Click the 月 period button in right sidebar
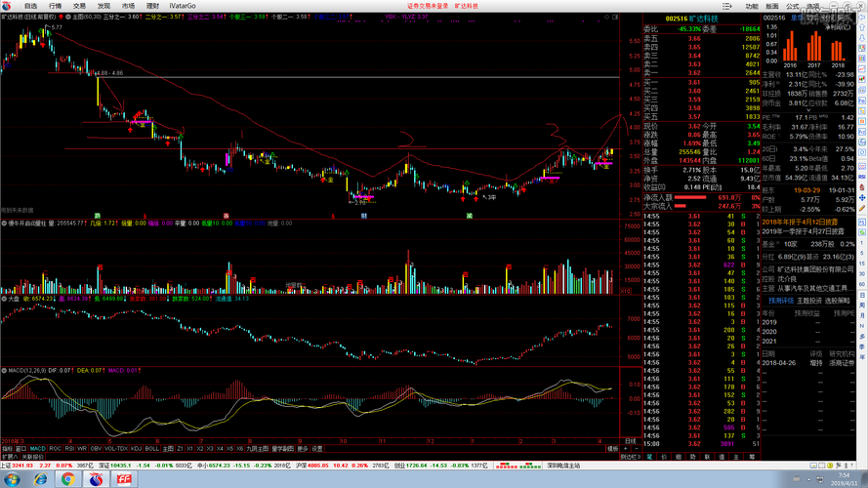The height and width of the screenshot is (488, 868). click(862, 315)
